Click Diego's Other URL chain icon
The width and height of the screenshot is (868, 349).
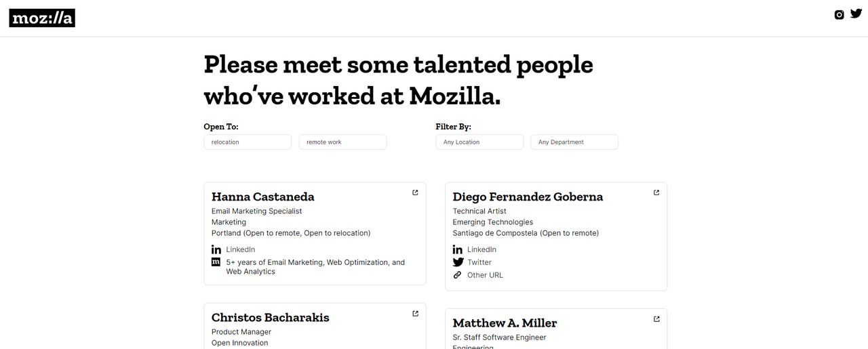pos(458,275)
